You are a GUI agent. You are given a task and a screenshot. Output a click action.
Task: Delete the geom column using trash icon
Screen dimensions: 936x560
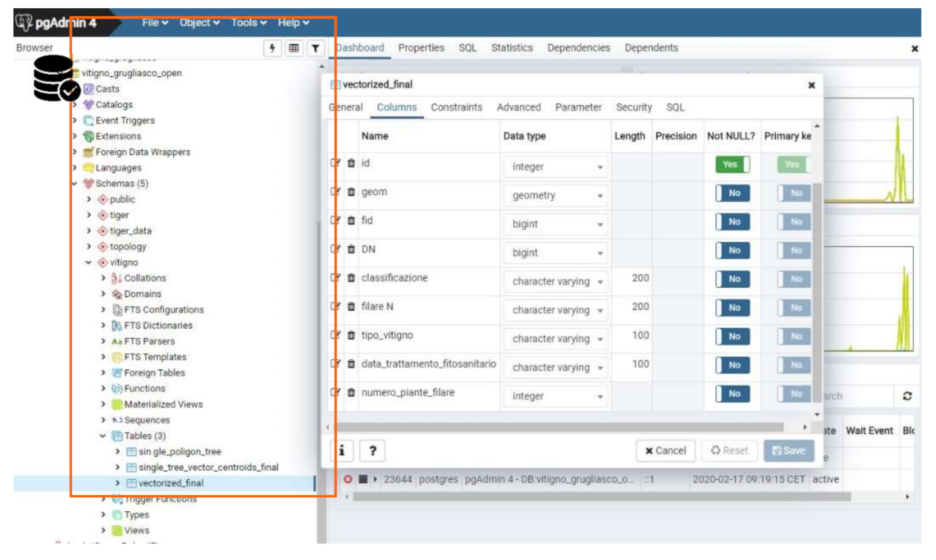351,192
